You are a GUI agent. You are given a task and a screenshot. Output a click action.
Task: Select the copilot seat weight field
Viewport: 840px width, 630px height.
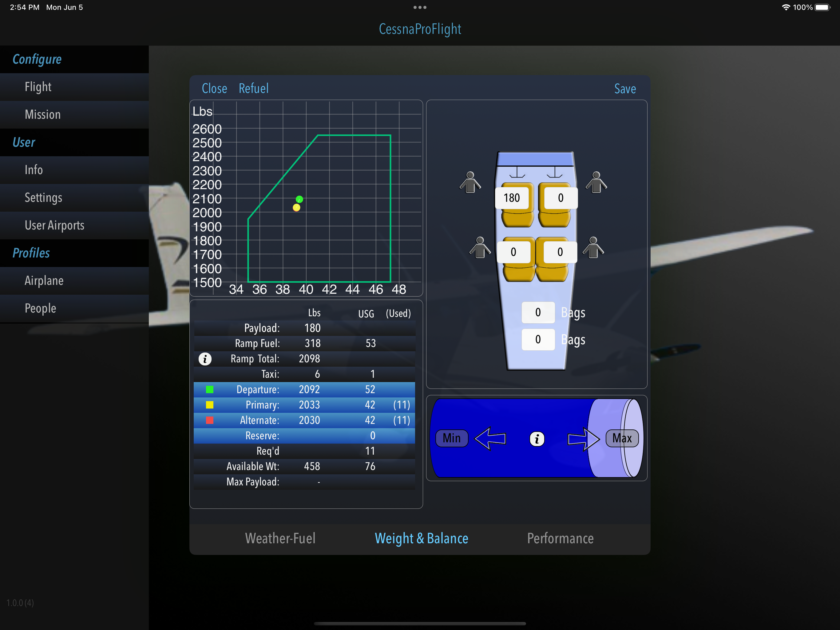pos(561,197)
